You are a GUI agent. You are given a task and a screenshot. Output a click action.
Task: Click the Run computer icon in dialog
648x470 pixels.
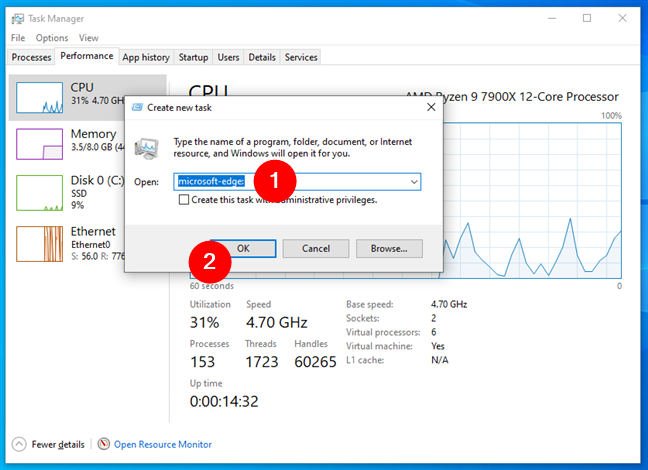(x=146, y=148)
